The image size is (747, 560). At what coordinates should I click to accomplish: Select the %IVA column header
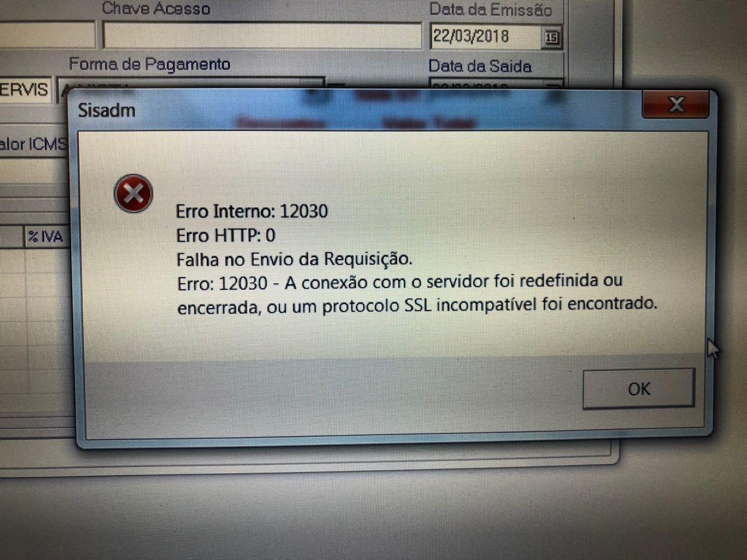[x=47, y=237]
